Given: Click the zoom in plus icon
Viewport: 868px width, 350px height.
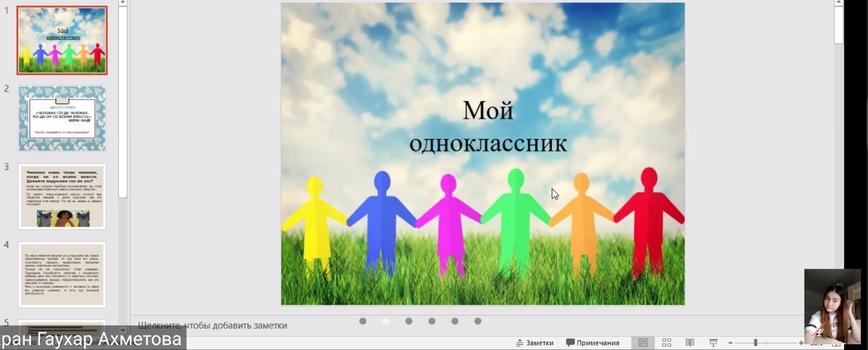Looking at the screenshot, I should tap(801, 343).
